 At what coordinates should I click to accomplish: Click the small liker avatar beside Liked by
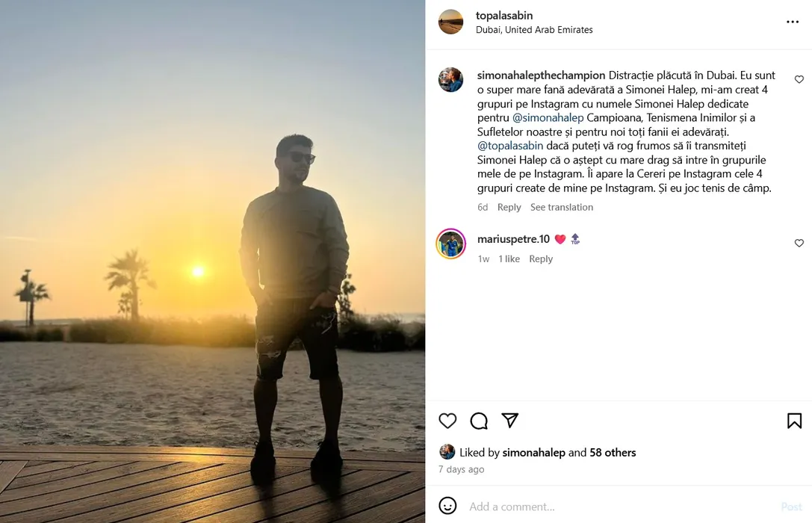coord(447,452)
